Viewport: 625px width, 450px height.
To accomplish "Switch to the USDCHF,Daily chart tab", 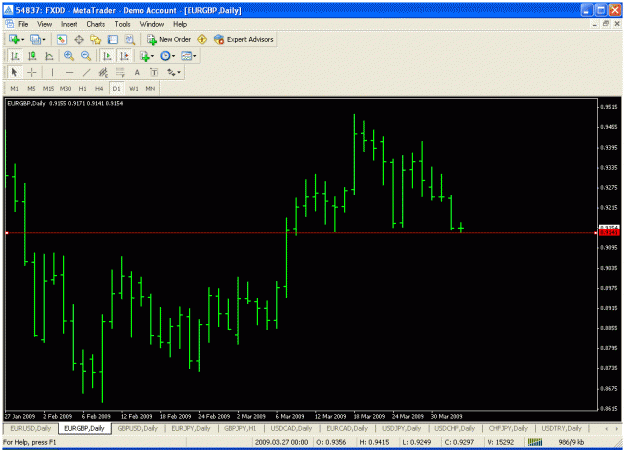I will pos(454,428).
